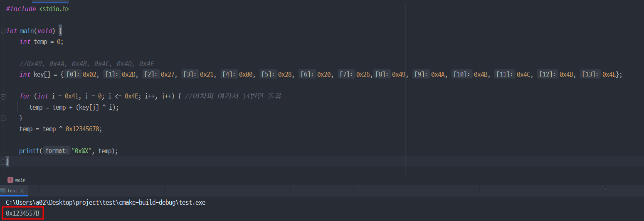Click the Korean comment after the for loop
The height and width of the screenshot is (221, 644).
point(233,96)
